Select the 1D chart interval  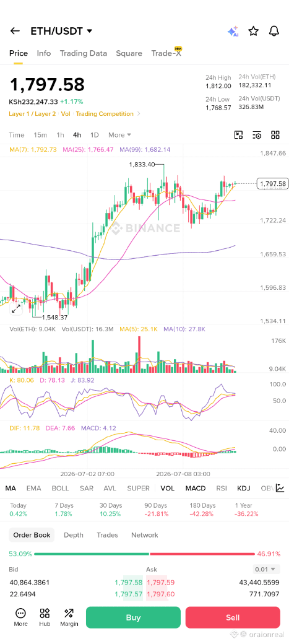95,135
